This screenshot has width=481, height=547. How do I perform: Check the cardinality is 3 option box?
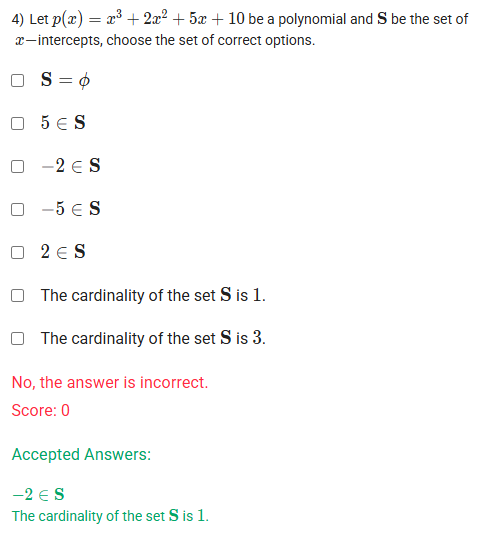pos(17,338)
